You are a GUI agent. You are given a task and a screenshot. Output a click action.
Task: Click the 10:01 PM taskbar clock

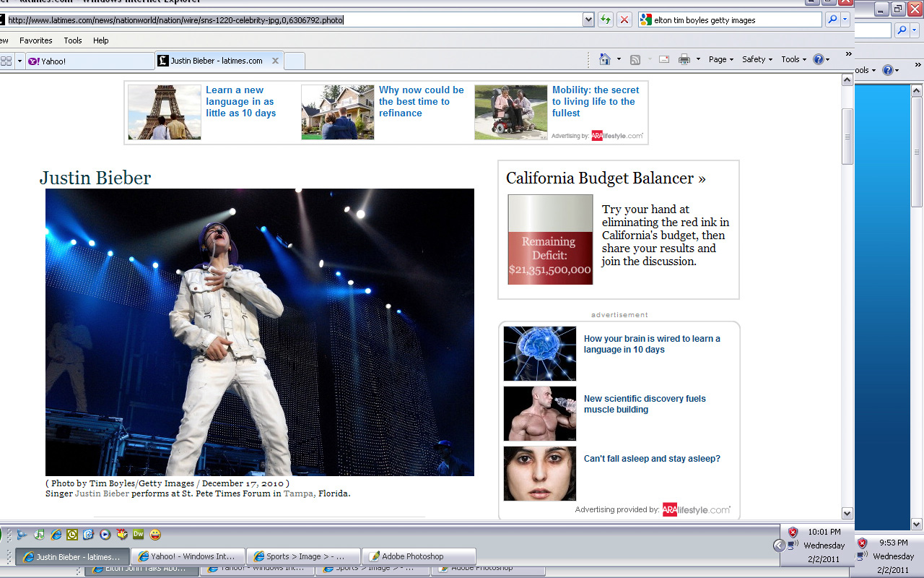(824, 532)
